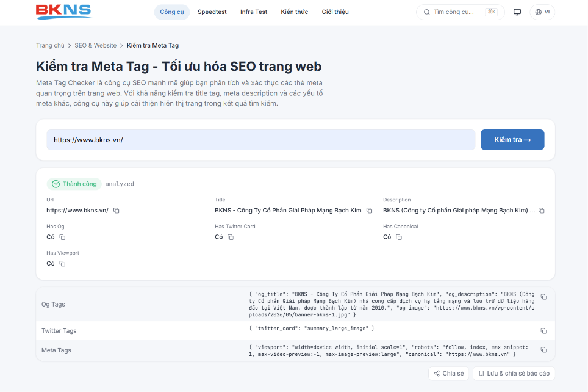This screenshot has height=392, width=588.
Task: Copy the Meta Tags JSON
Action: pyautogui.click(x=543, y=350)
